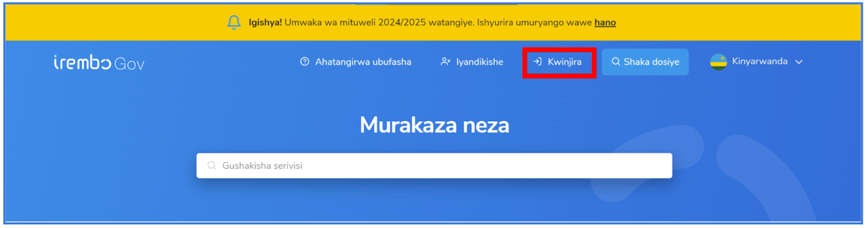The width and height of the screenshot is (868, 228).
Task: Click the search icon inside search box
Action: click(212, 166)
